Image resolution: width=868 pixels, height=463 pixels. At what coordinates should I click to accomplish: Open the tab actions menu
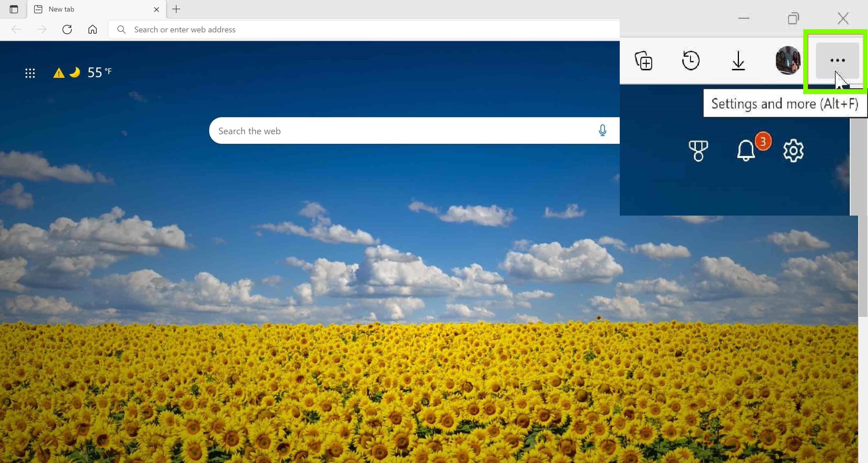point(14,9)
